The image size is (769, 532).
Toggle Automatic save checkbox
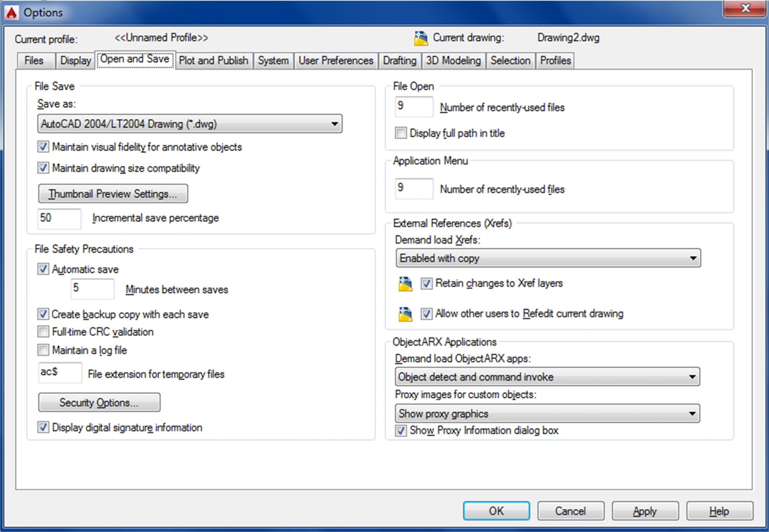coord(43,269)
